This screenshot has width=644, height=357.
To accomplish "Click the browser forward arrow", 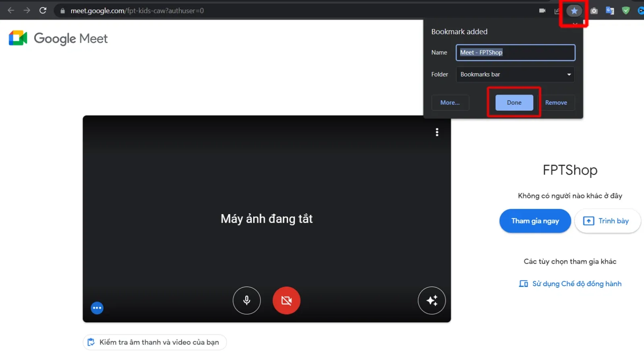I will click(27, 10).
